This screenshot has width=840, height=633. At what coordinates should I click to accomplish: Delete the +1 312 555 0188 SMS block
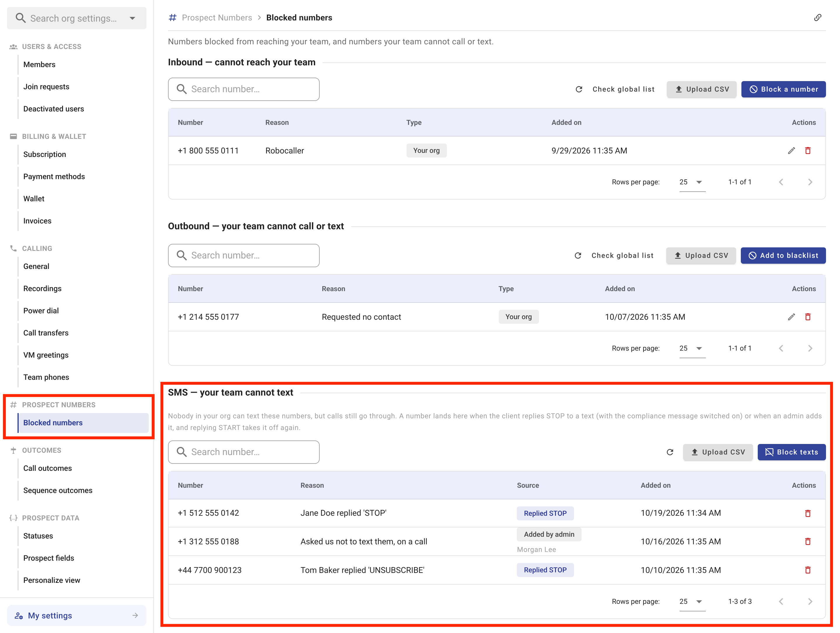(x=808, y=541)
